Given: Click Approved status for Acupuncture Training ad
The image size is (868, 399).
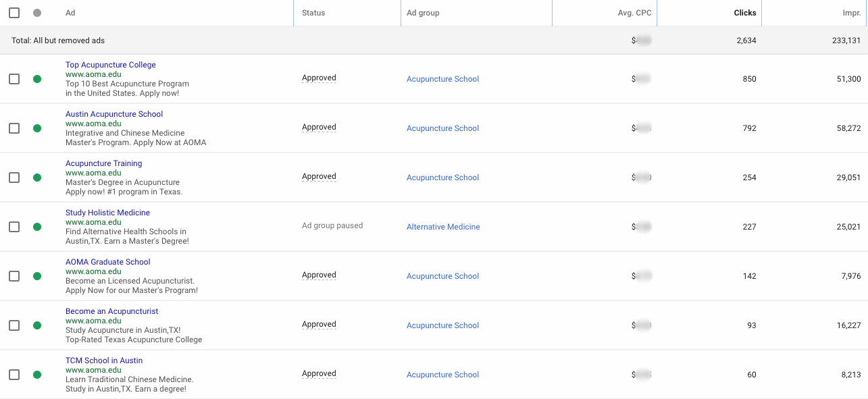Looking at the screenshot, I should pyautogui.click(x=319, y=177).
